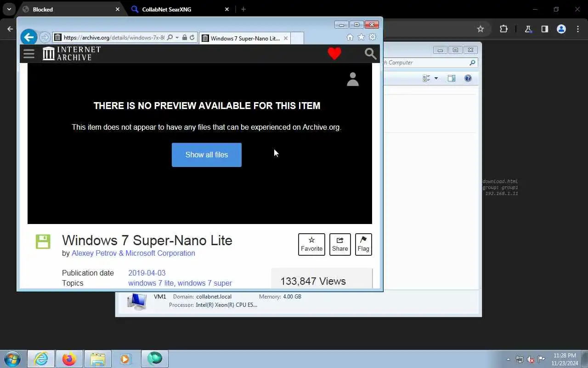
Task: Open a new Chrome tab
Action: coord(243,9)
